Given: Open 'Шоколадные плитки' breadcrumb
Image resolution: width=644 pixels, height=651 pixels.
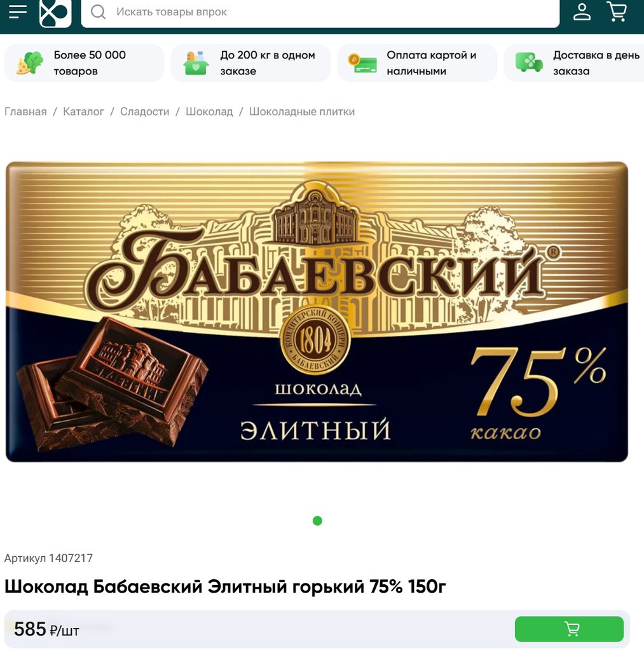Looking at the screenshot, I should pos(302,112).
